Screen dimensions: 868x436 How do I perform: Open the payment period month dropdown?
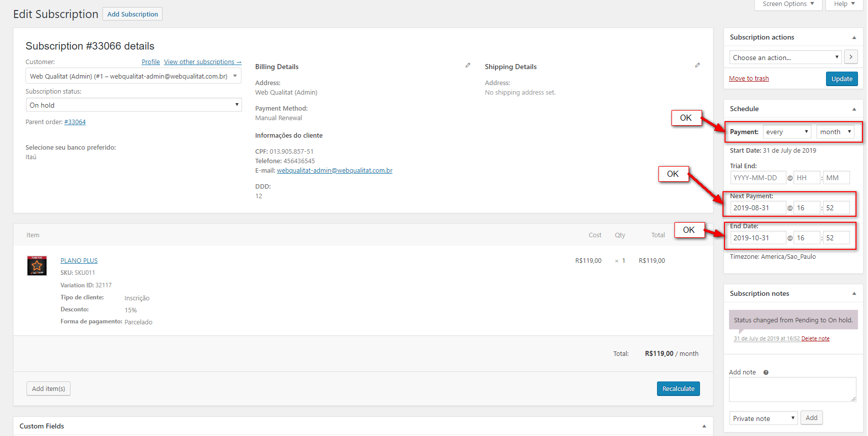[x=835, y=132]
